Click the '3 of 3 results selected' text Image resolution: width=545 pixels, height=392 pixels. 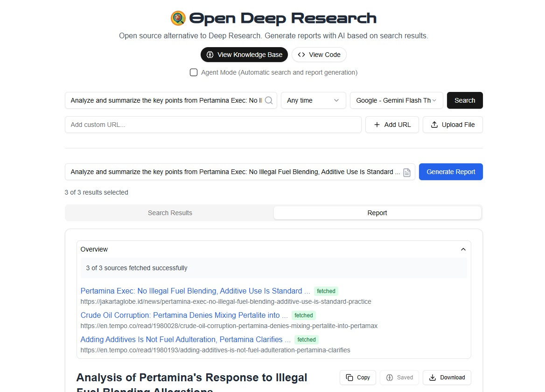point(96,193)
